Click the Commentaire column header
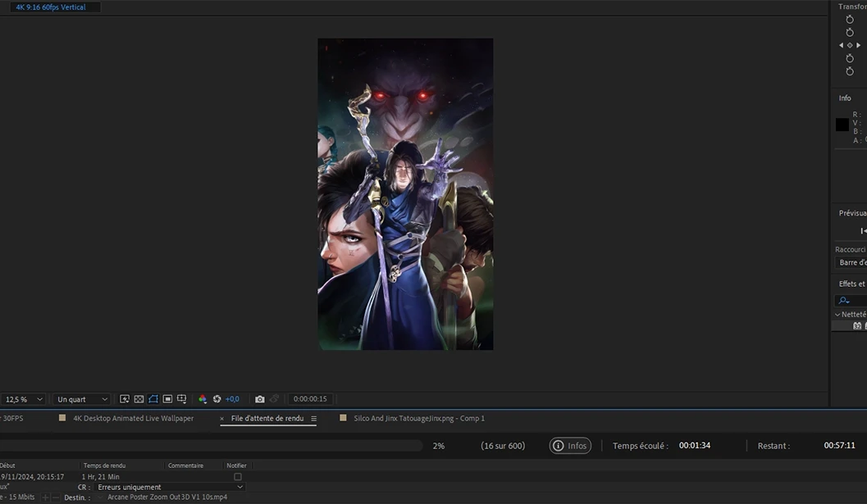 pos(185,465)
